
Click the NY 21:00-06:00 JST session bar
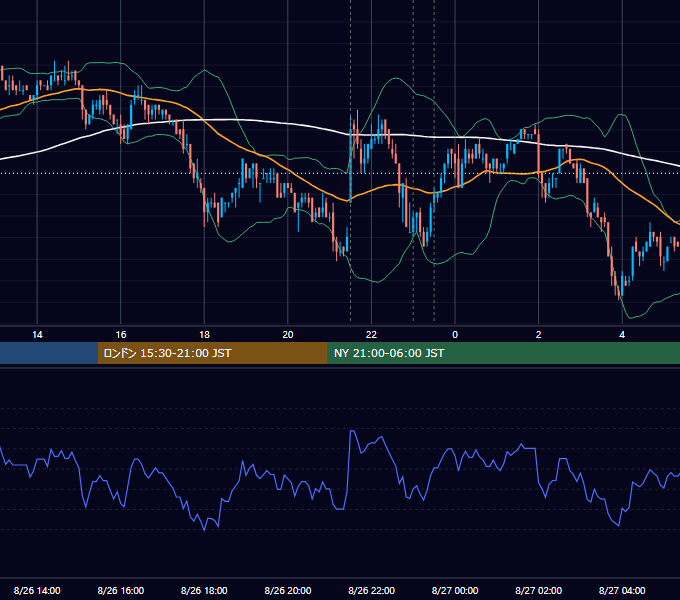pyautogui.click(x=503, y=353)
